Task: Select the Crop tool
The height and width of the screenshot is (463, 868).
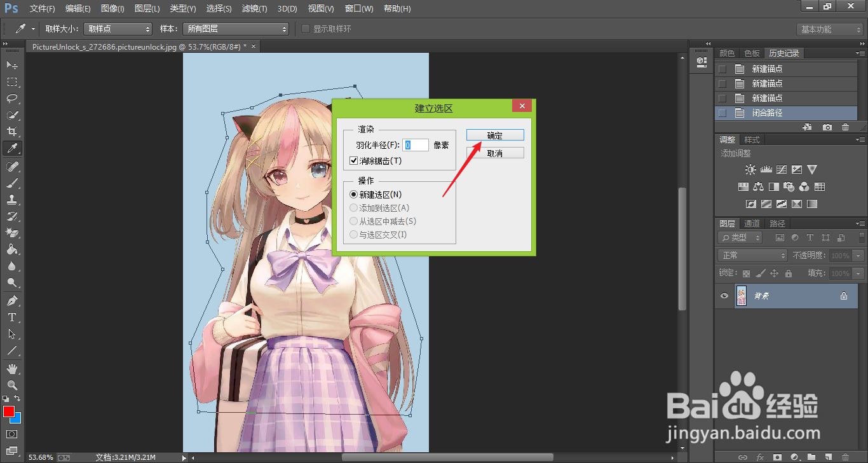Action: click(12, 132)
